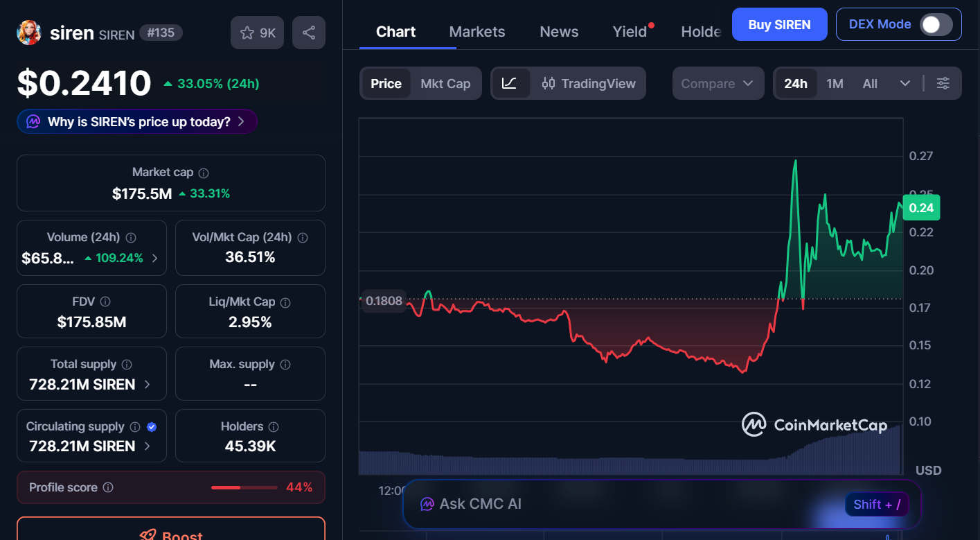Switch chart view to Mkt Cap
Image resolution: width=980 pixels, height=540 pixels.
coord(446,83)
